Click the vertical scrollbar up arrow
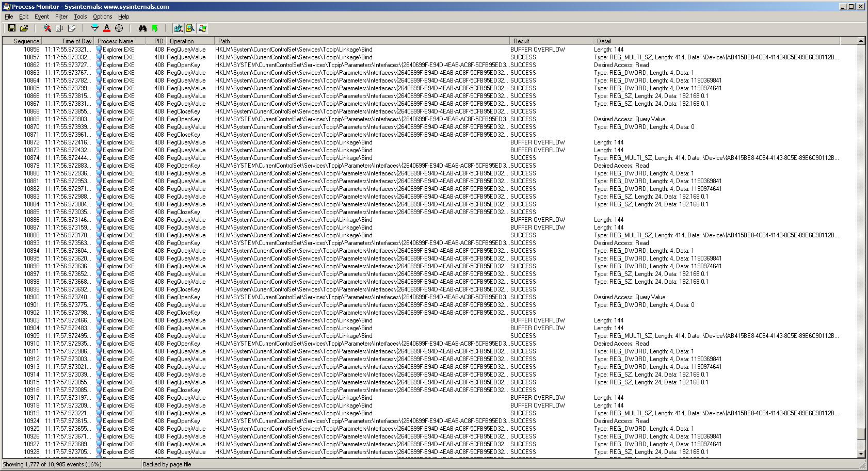This screenshot has height=471, width=868. pos(861,41)
